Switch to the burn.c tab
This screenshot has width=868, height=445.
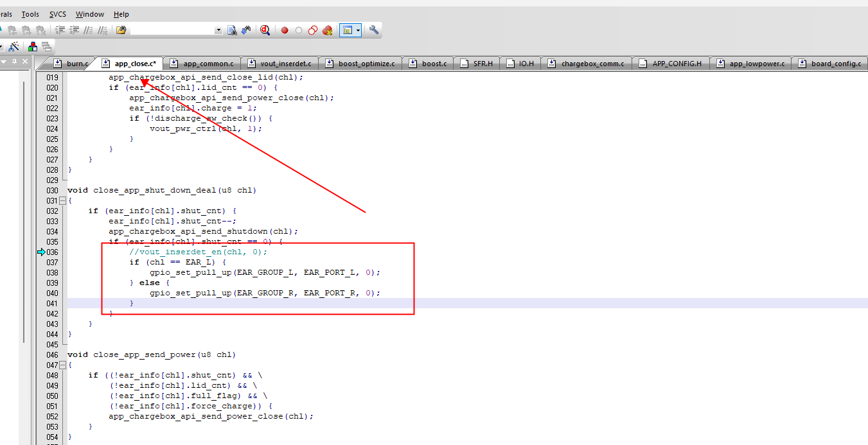click(71, 64)
